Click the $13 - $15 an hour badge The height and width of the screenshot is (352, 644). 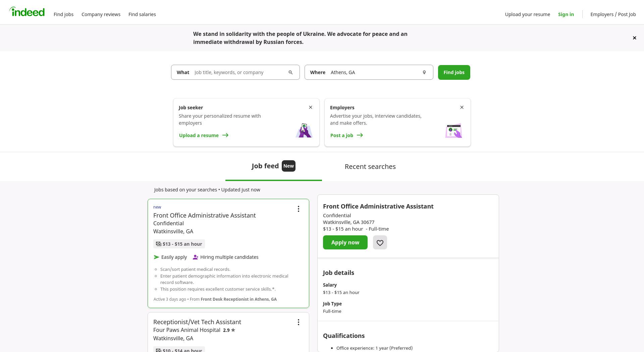coord(179,244)
